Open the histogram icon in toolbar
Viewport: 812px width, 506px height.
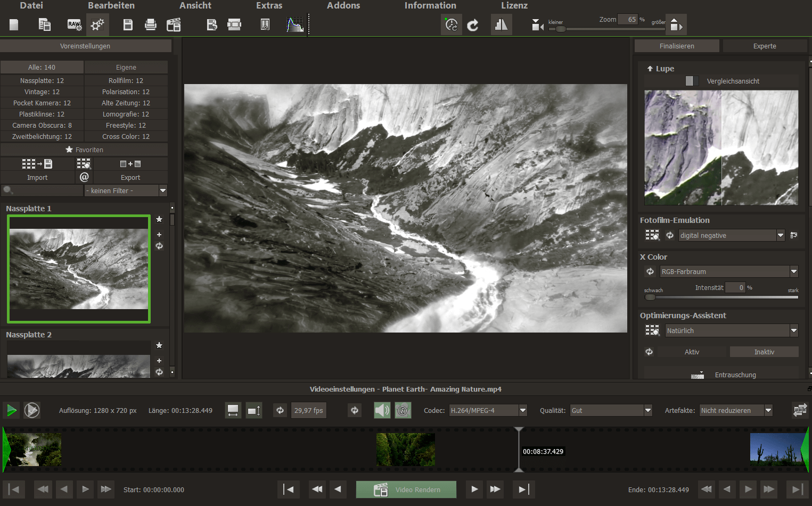pyautogui.click(x=295, y=24)
